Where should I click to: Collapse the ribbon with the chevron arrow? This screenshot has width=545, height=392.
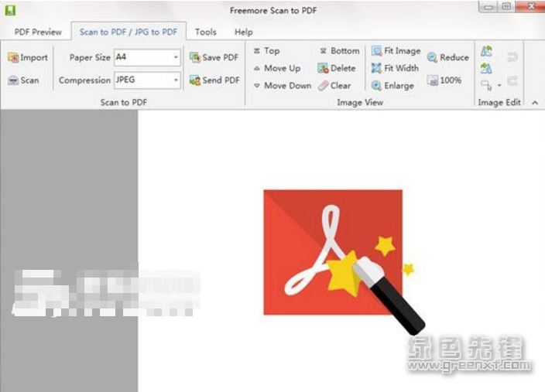(535, 102)
